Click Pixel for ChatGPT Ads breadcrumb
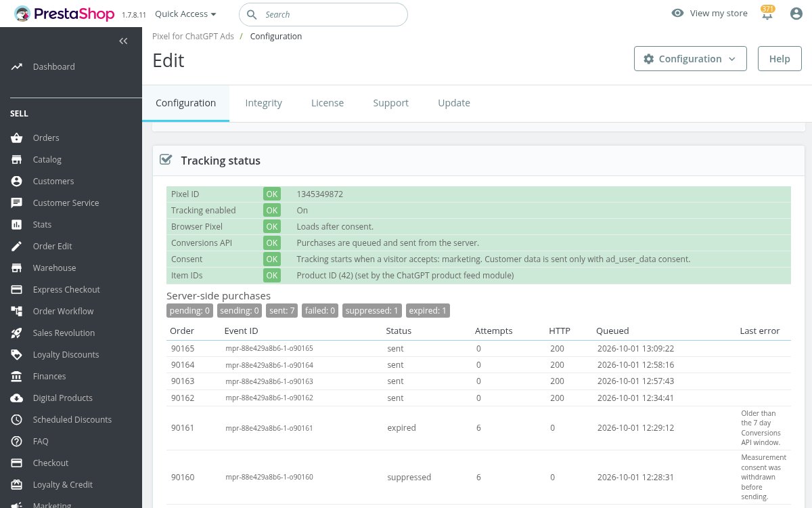Image resolution: width=812 pixels, height=508 pixels. 193,37
